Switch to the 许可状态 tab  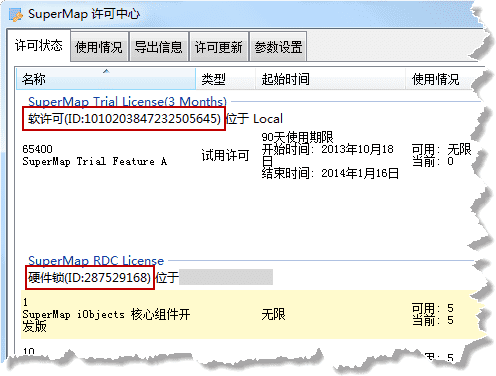tap(39, 45)
